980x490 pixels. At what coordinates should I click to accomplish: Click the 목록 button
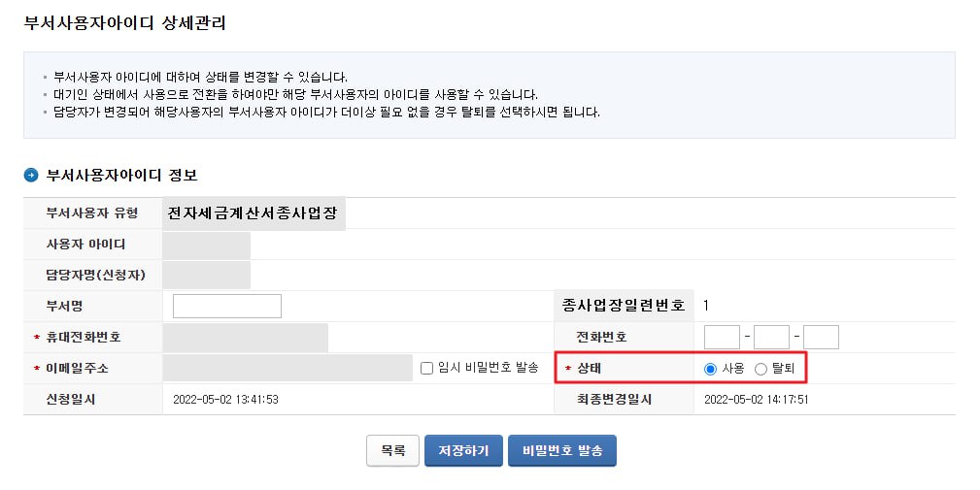pyautogui.click(x=393, y=450)
